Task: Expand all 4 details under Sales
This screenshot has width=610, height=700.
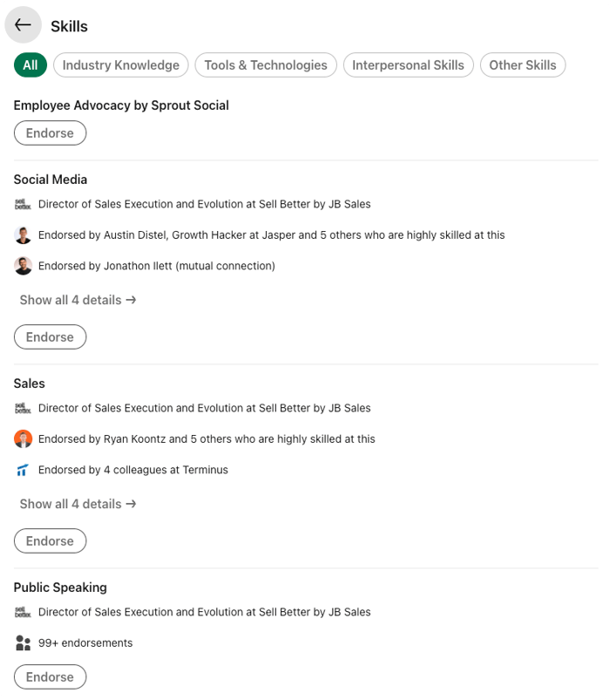Action: pos(78,504)
